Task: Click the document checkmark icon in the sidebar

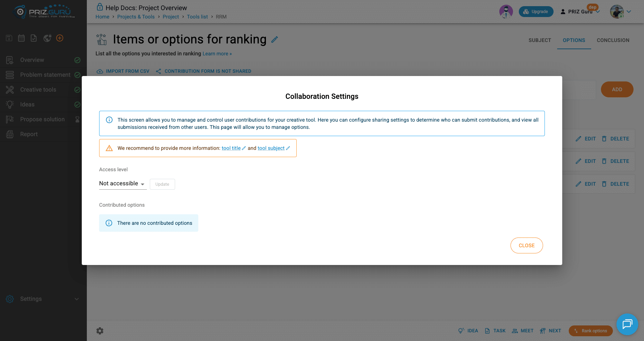Action: pos(34,38)
